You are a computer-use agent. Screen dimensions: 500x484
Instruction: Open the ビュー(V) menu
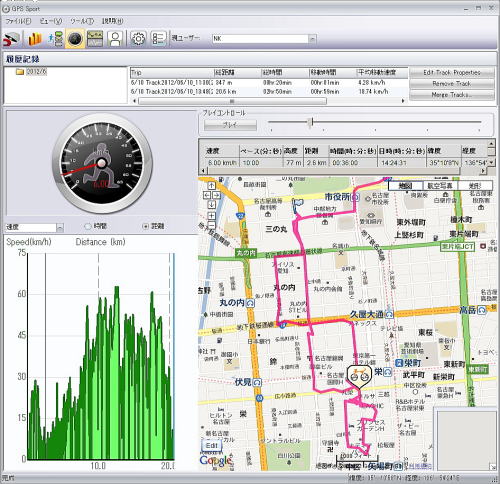coord(51,21)
